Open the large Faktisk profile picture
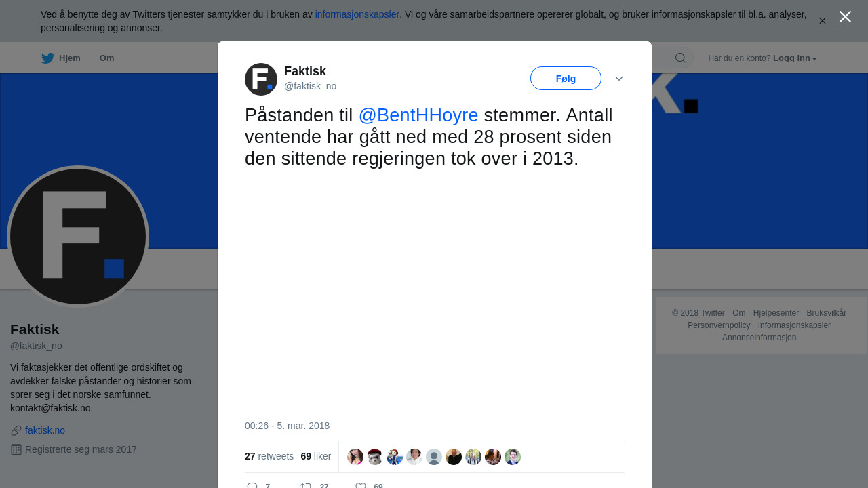868x488 pixels. 78,237
